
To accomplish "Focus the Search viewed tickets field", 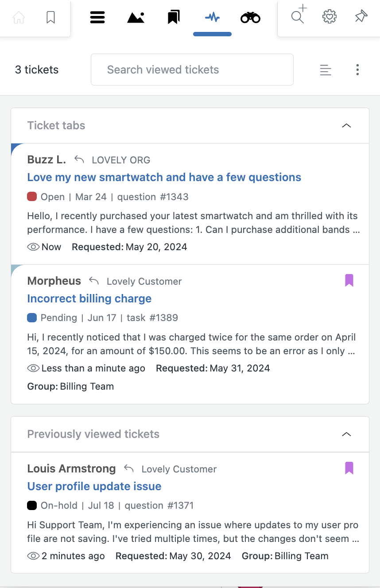I will coord(192,70).
